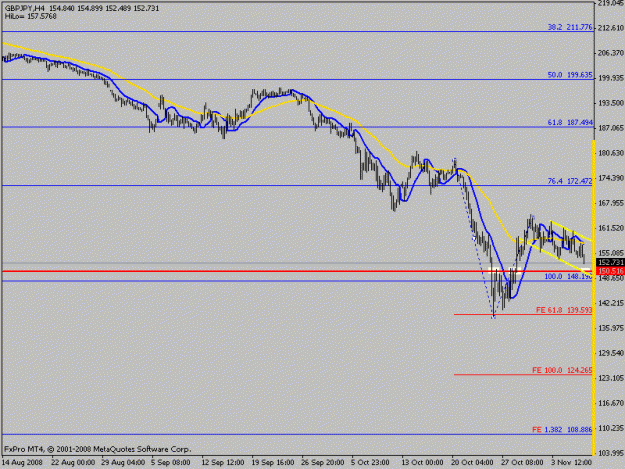Screen dimensions: 625x469
Task: Click the 180.630 price axis value
Action: tap(611, 153)
